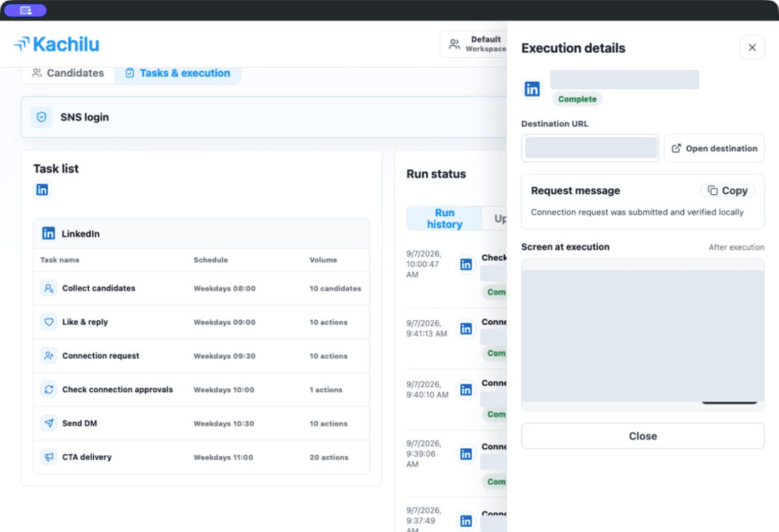779x532 pixels.
Task: Click the LinkedIn logo in table header
Action: (49, 233)
